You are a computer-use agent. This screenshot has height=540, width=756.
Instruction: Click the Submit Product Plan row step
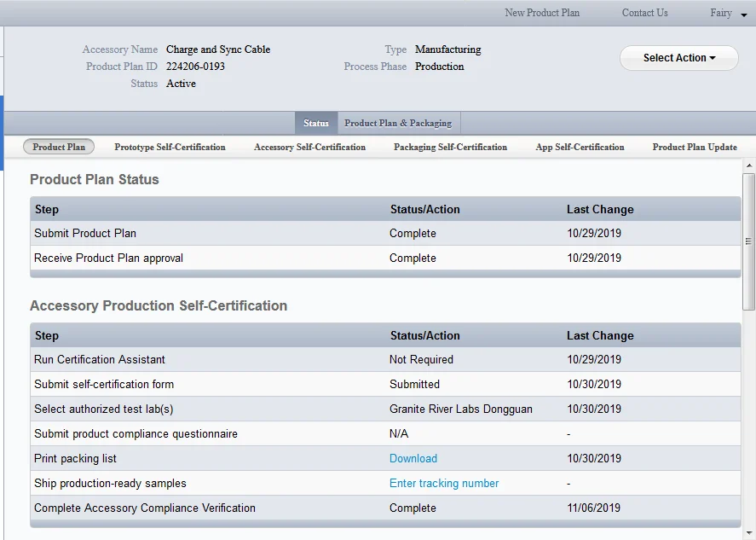pos(85,233)
